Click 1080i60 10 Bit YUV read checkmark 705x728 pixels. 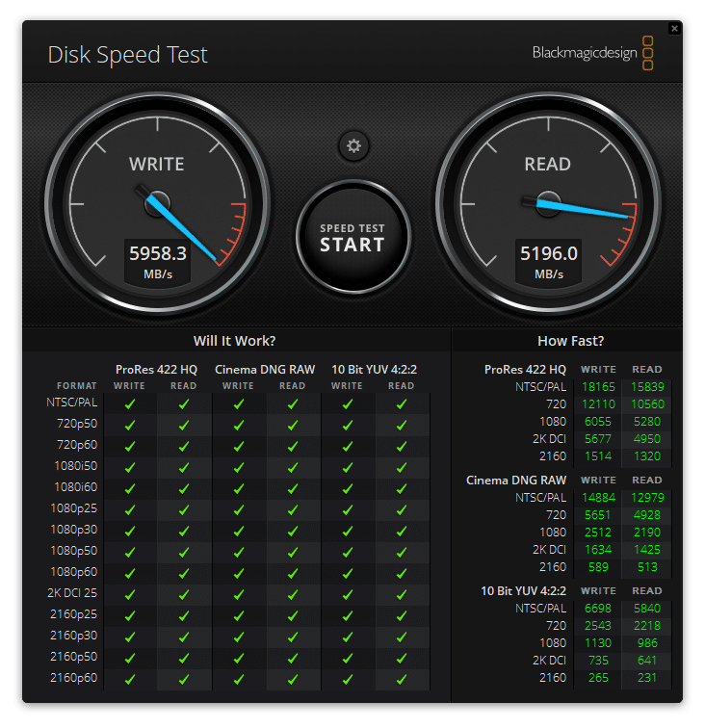(x=402, y=488)
